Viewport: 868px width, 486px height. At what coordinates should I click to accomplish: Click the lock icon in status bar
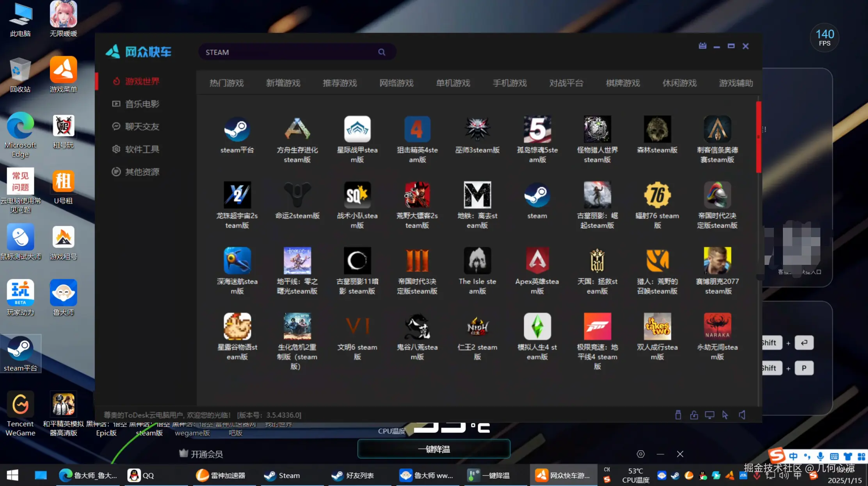(x=694, y=415)
